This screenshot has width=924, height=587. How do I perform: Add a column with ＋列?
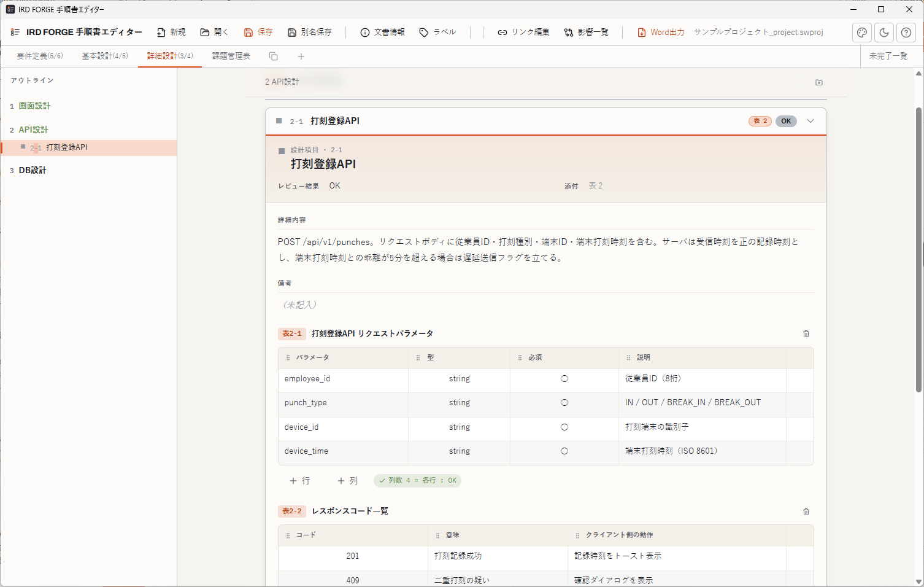pyautogui.click(x=347, y=481)
